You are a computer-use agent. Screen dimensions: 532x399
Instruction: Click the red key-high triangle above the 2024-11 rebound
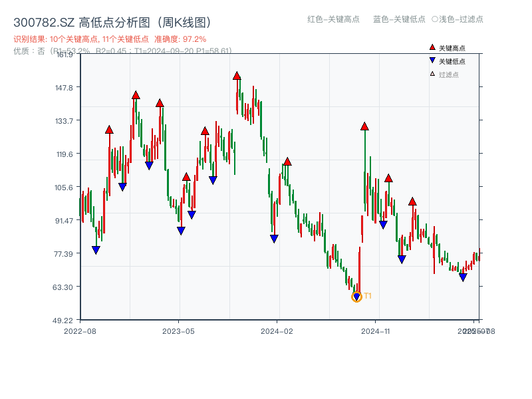pos(364,125)
